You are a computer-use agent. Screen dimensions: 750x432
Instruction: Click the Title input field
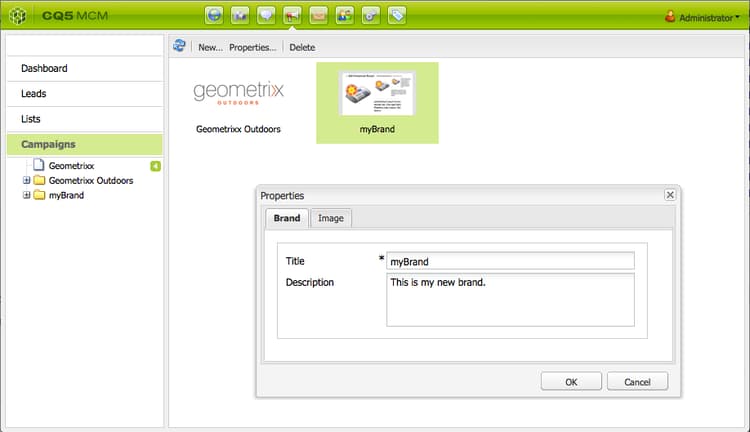[510, 261]
